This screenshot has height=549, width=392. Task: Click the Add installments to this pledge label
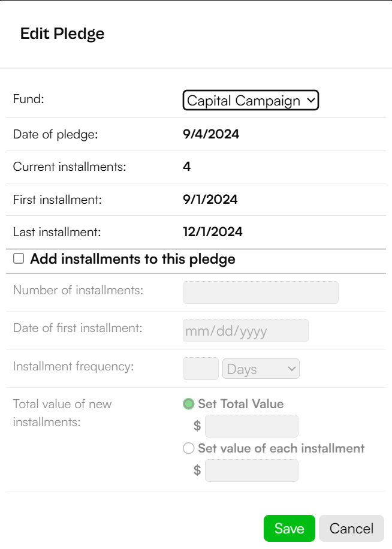[x=132, y=259]
